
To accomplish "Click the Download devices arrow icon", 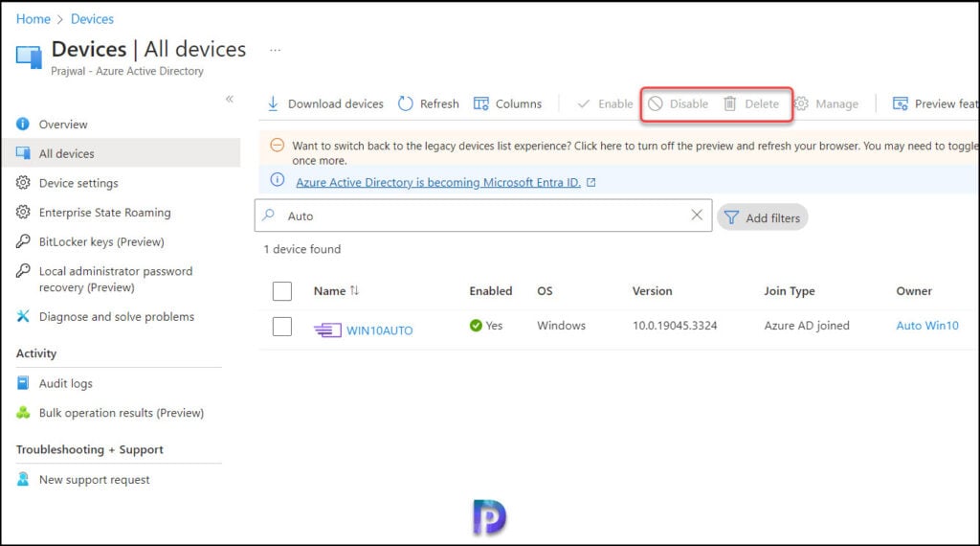I will [273, 103].
